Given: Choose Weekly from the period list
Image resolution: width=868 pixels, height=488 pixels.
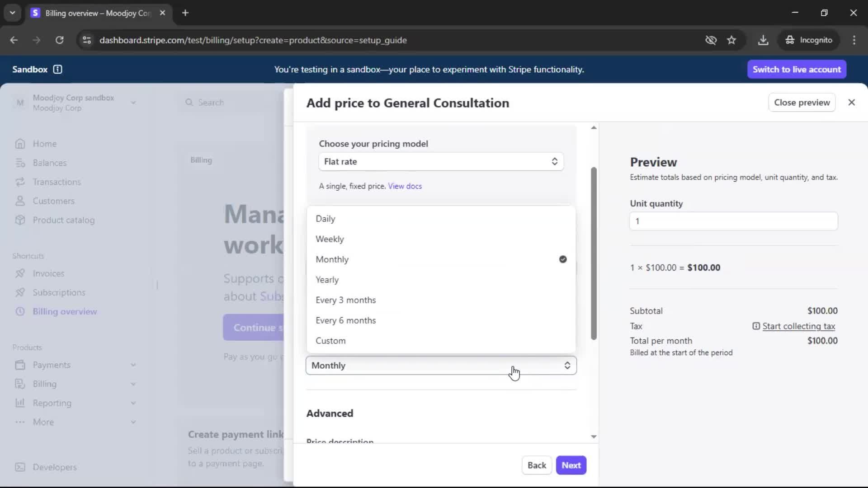Looking at the screenshot, I should pyautogui.click(x=330, y=239).
